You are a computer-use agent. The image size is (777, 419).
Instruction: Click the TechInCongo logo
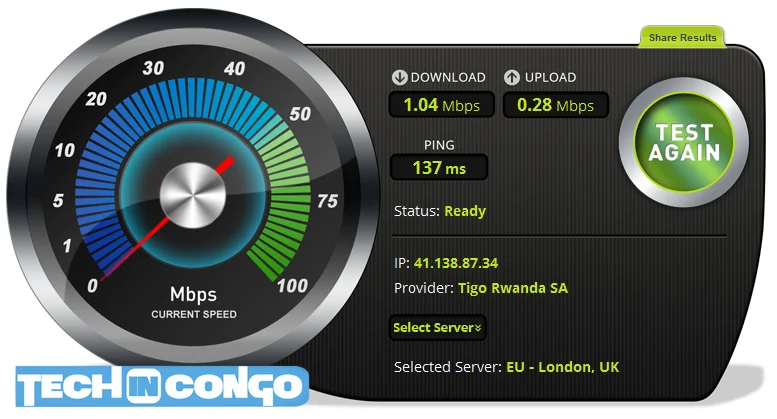pos(162,387)
